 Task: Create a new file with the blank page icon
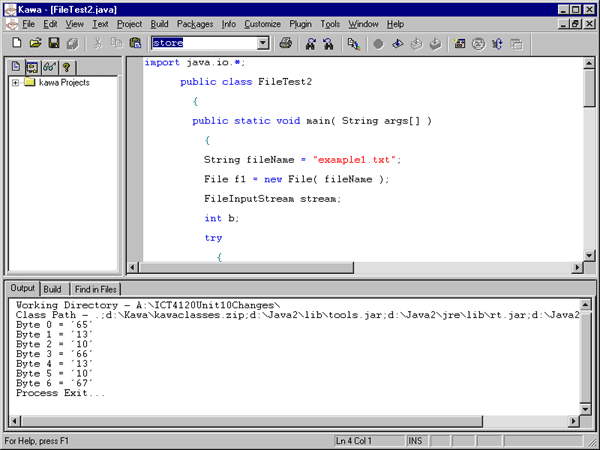click(x=16, y=43)
